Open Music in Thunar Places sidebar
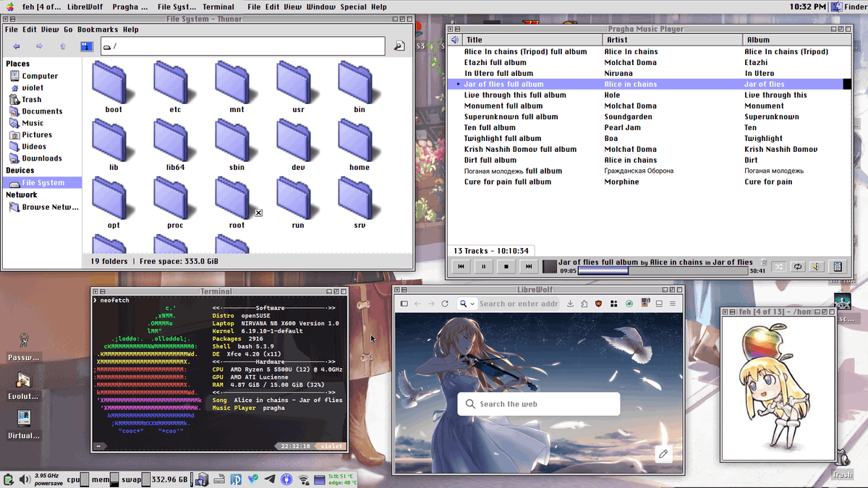 point(33,123)
